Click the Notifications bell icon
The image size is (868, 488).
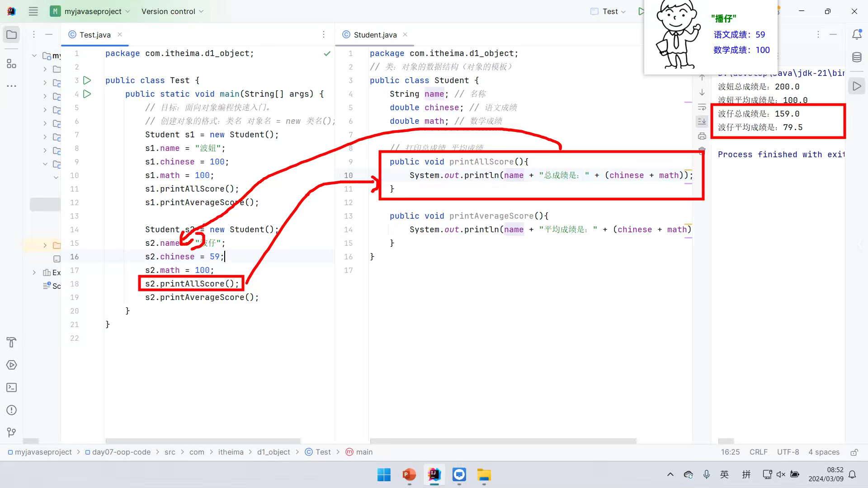(x=857, y=35)
